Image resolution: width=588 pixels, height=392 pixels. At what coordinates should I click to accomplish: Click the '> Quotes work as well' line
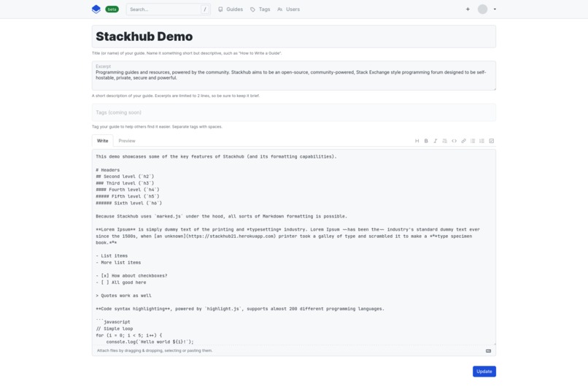click(123, 296)
